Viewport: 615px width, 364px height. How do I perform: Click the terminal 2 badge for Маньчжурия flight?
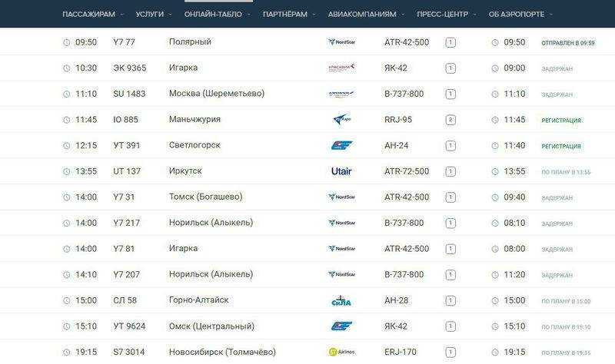click(x=450, y=120)
